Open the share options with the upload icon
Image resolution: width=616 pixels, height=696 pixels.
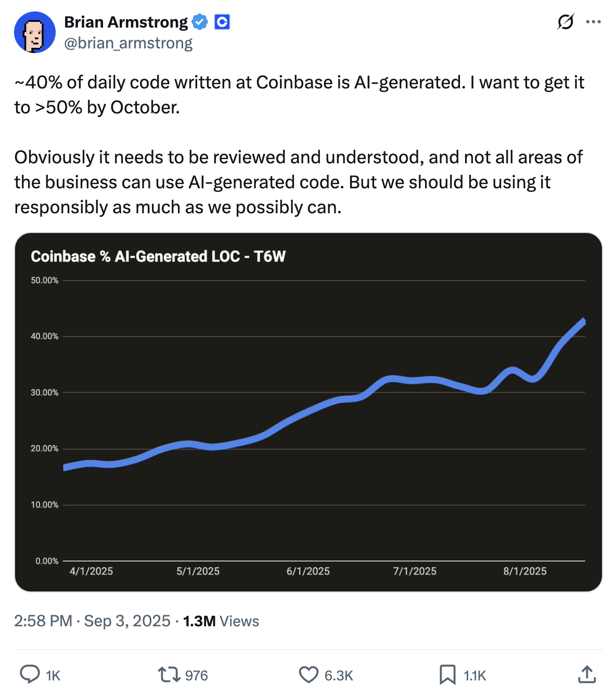click(x=586, y=675)
